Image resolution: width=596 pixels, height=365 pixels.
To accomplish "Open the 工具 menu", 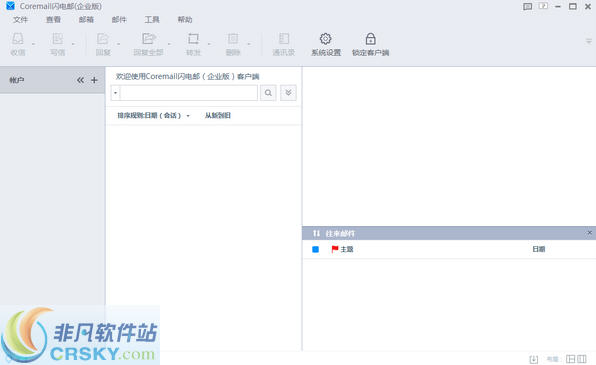I will 152,19.
